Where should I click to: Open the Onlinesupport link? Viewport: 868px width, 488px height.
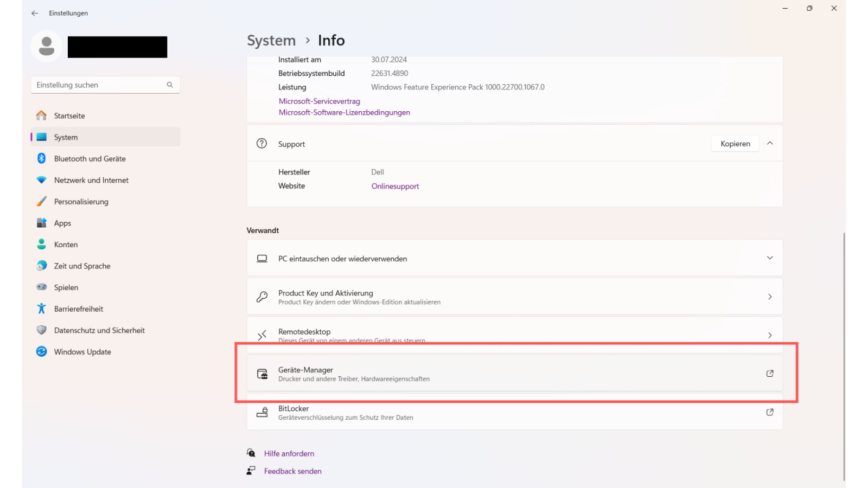395,186
